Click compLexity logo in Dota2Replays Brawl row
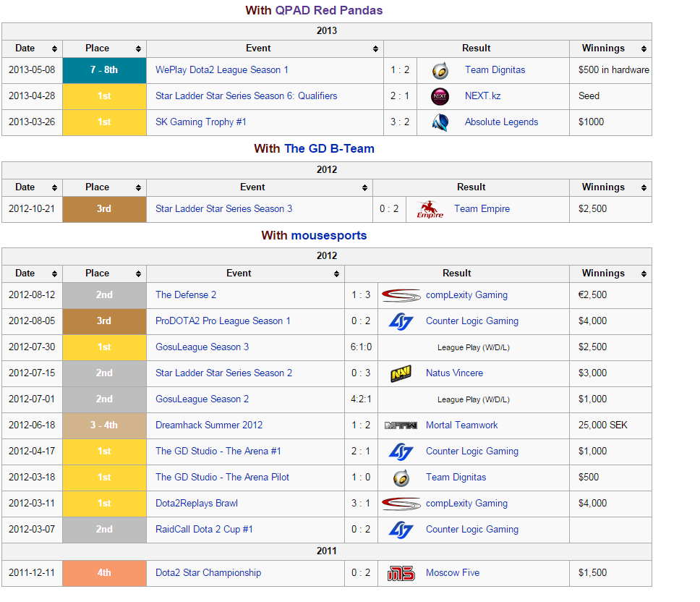Image resolution: width=700 pixels, height=602 pixels. click(x=401, y=504)
